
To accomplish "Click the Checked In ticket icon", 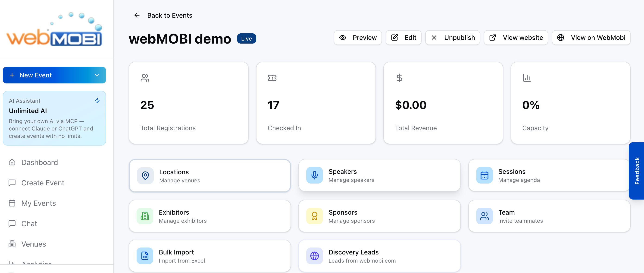I will pos(272,78).
